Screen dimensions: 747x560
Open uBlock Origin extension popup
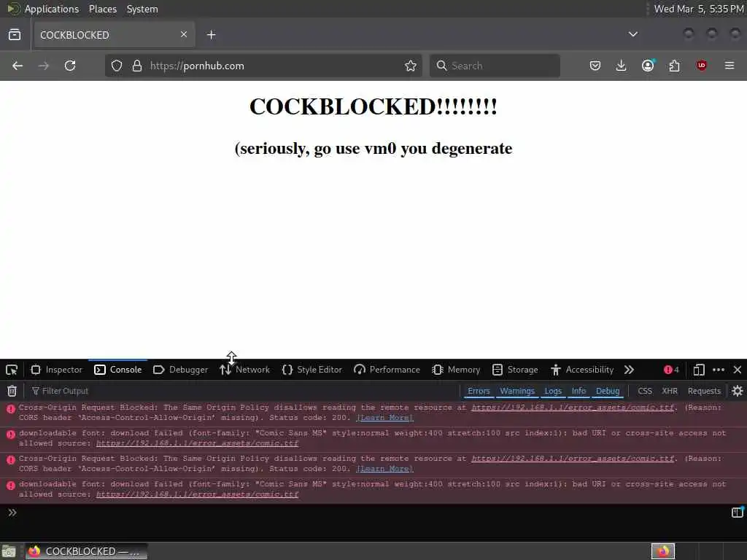[x=701, y=66]
